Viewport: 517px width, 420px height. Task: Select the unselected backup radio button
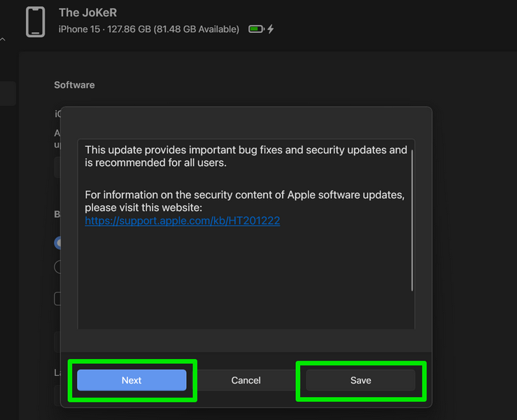(57, 267)
